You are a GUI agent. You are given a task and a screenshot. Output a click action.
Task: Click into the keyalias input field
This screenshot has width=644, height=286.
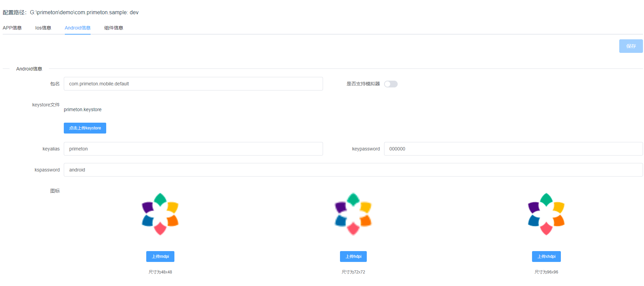pos(193,149)
